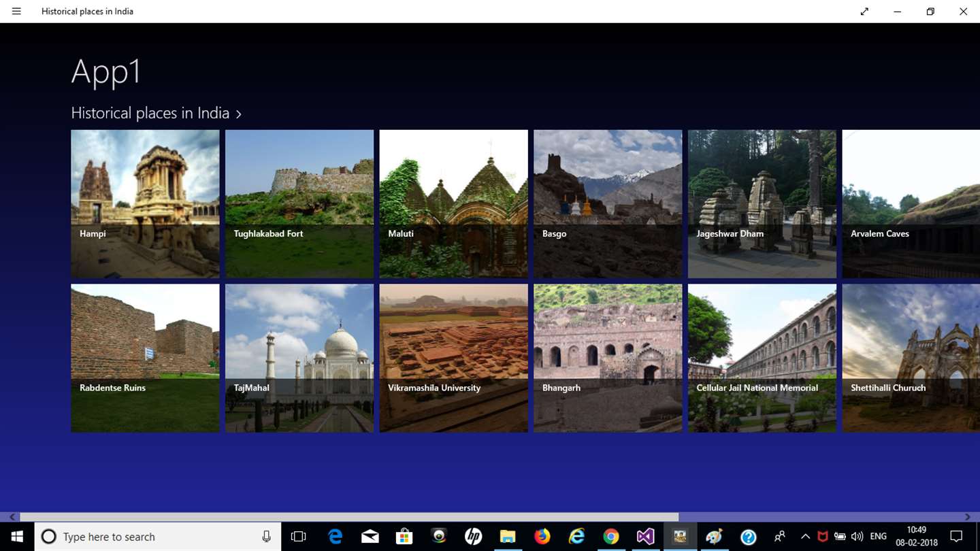Viewport: 980px width, 551px height.
Task: Launch Microsoft Edge from the taskbar
Action: click(335, 537)
